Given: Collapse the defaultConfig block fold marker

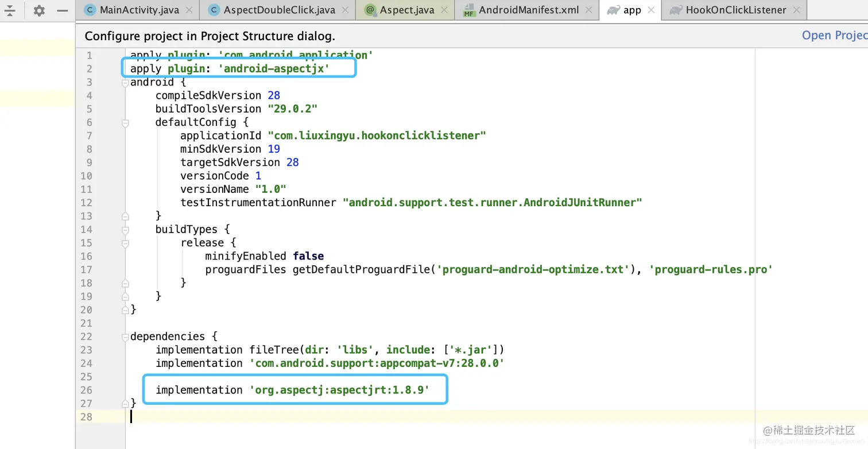Looking at the screenshot, I should click(125, 122).
